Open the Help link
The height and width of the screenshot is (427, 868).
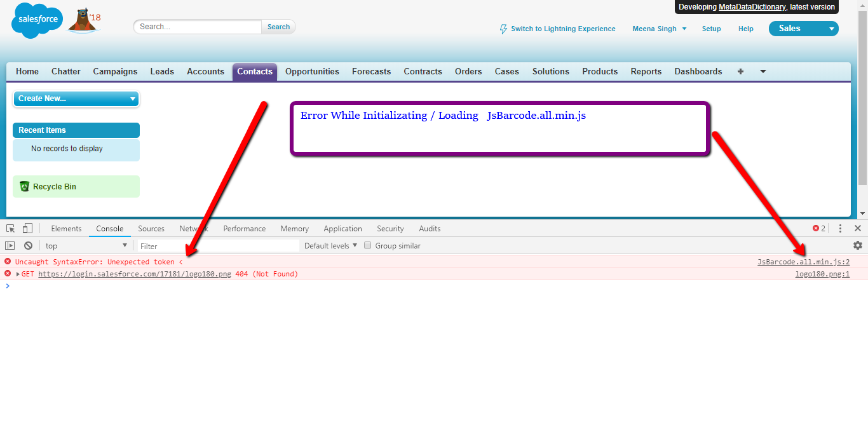(746, 29)
